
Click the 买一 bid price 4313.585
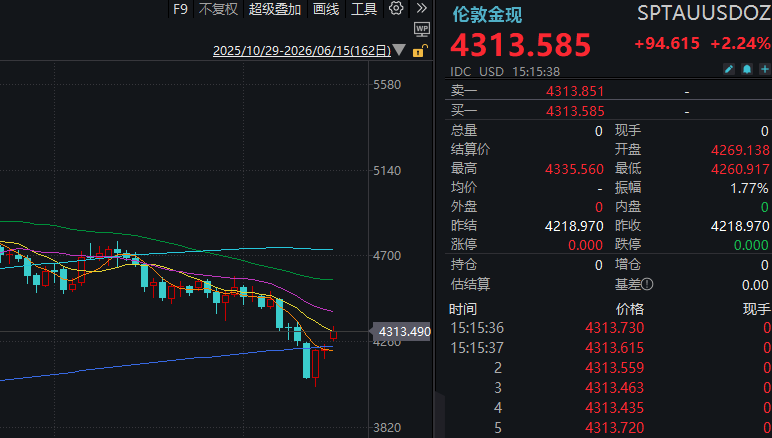pos(575,111)
